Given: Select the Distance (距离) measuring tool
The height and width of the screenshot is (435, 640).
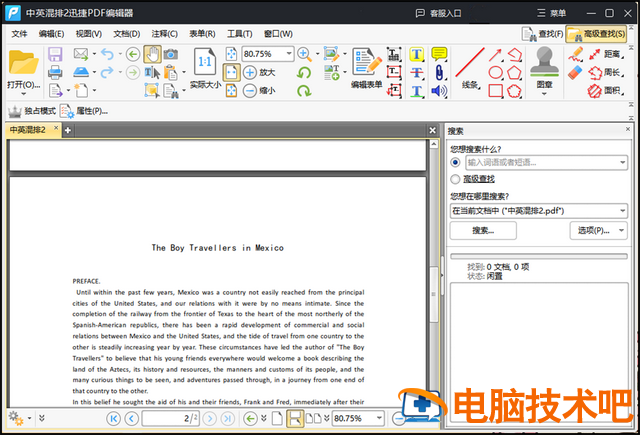Looking at the screenshot, I should point(606,54).
